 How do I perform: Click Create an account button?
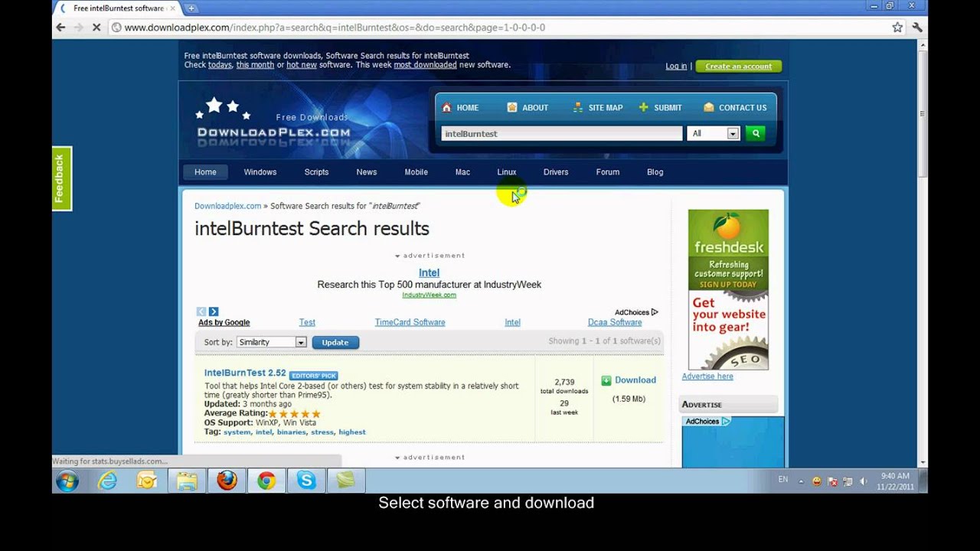pyautogui.click(x=738, y=67)
